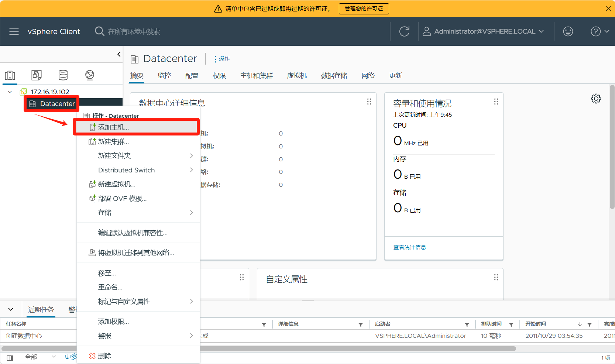Click the refresh icon in header
Screen dimensions: 615x364
(404, 31)
